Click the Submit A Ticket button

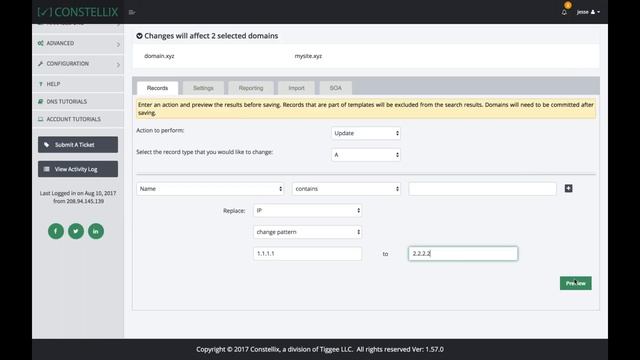[78, 145]
